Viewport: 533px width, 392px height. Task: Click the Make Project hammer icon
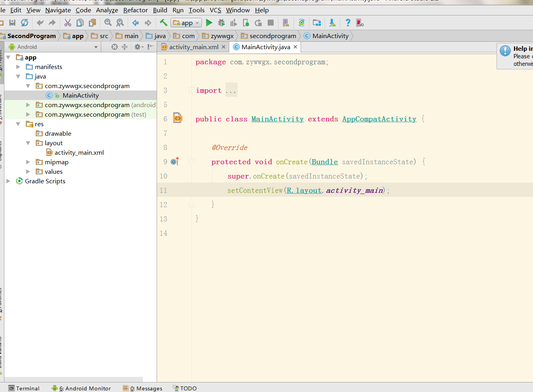tap(163, 23)
